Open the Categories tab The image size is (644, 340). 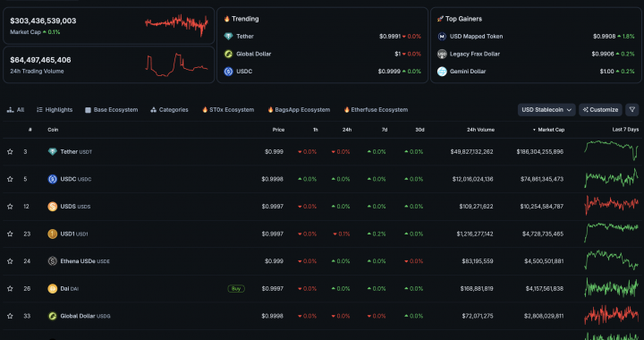click(170, 110)
